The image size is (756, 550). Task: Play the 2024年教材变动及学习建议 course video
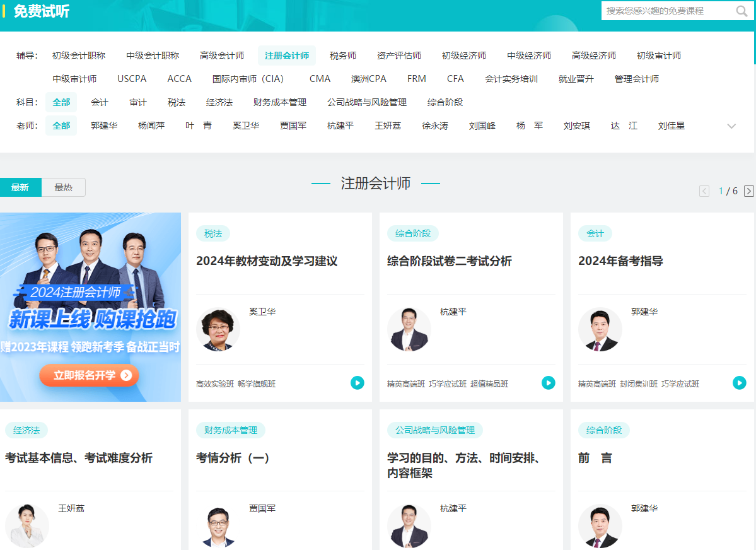tap(357, 382)
